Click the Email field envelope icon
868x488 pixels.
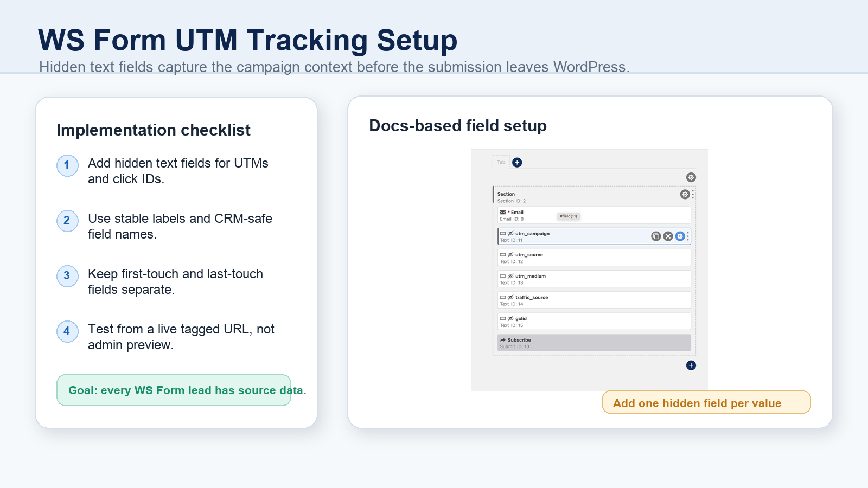click(503, 212)
